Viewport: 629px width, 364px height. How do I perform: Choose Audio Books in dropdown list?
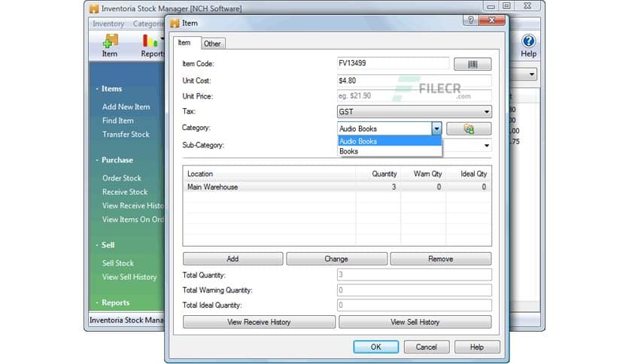click(358, 141)
